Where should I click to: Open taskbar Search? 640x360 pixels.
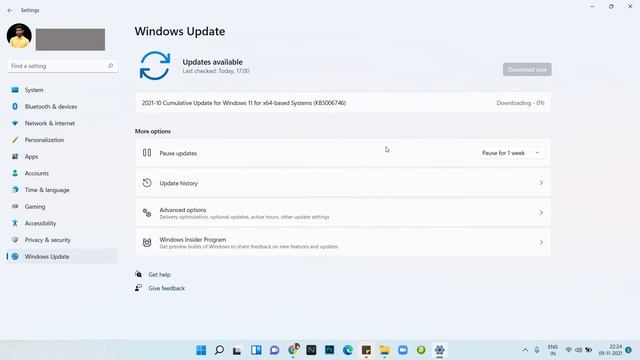click(219, 350)
